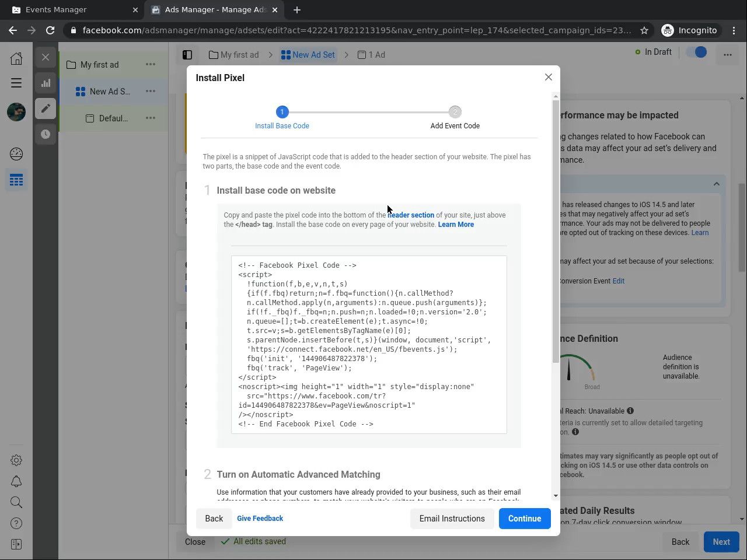Click Edit link next to Conversion Event
Viewport: 747px width, 560px height.
[619, 281]
